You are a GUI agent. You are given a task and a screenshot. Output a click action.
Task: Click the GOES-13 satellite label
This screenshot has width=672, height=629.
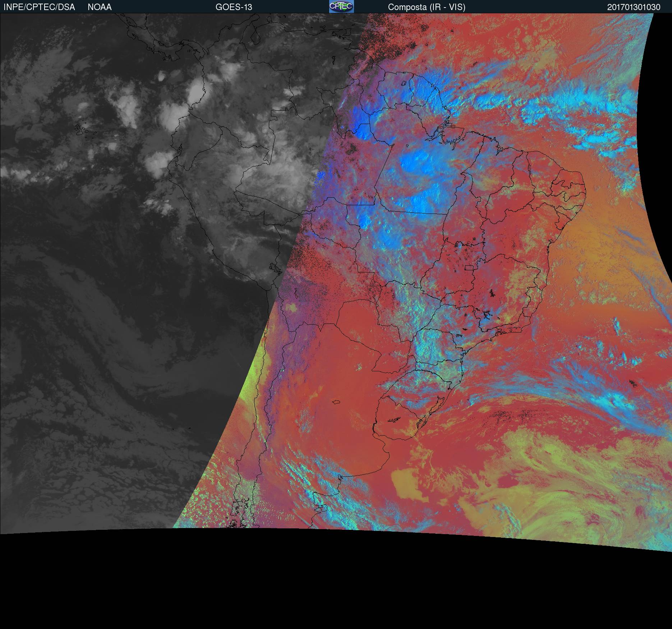click(x=234, y=7)
